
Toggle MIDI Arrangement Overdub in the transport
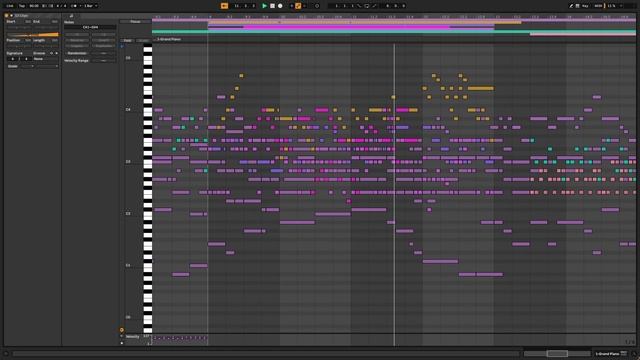click(291, 6)
